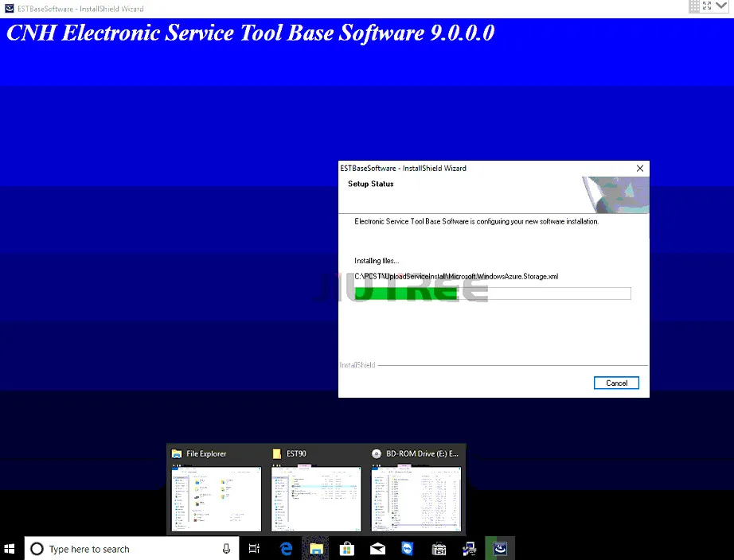
Task: Open the File Explorer window thumbnail
Action: tap(217, 499)
